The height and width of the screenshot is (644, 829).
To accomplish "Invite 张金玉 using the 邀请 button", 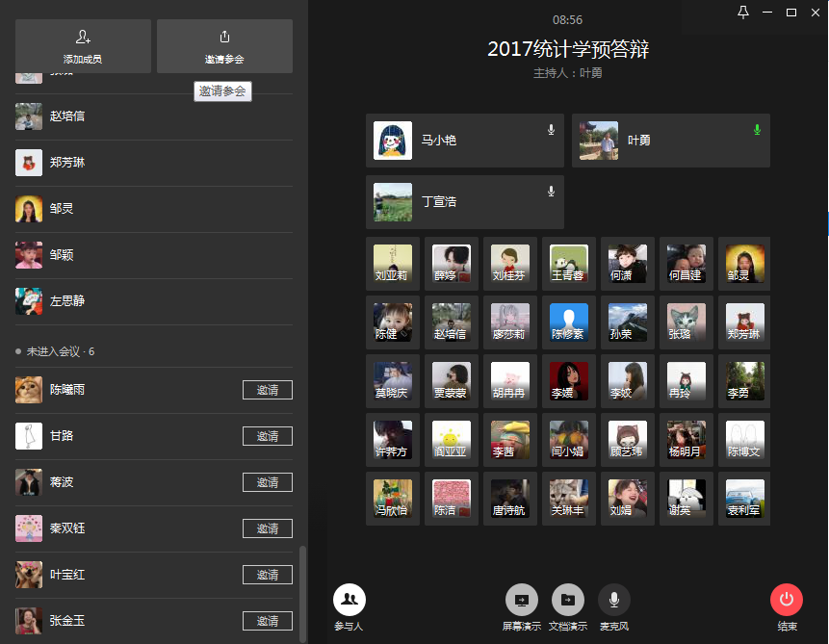I will (x=267, y=621).
